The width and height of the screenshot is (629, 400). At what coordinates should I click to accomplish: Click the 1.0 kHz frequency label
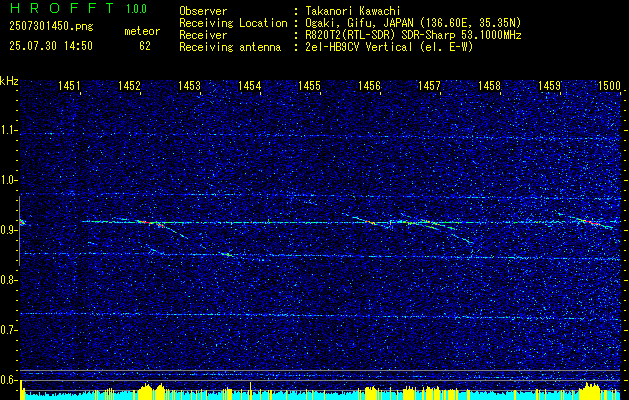(x=8, y=181)
